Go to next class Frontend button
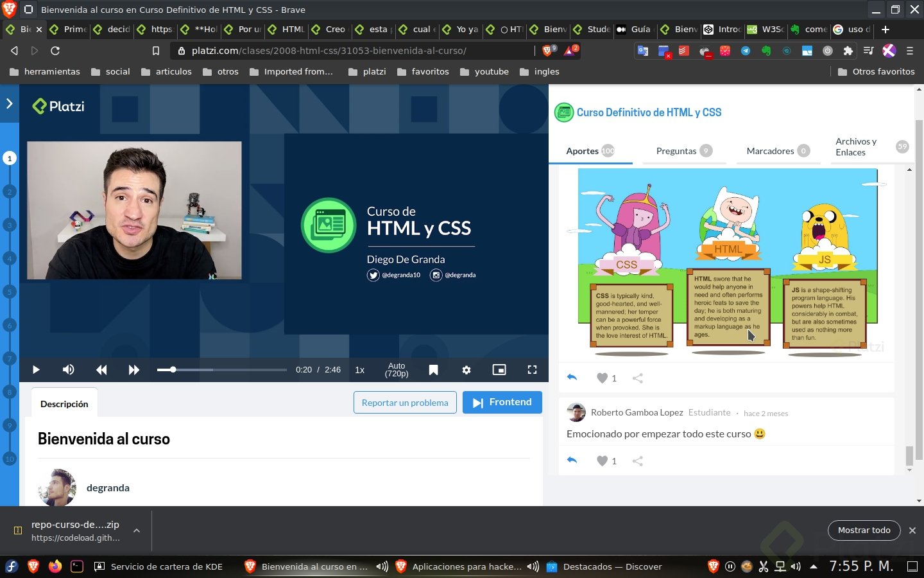The image size is (924, 578). pos(502,403)
